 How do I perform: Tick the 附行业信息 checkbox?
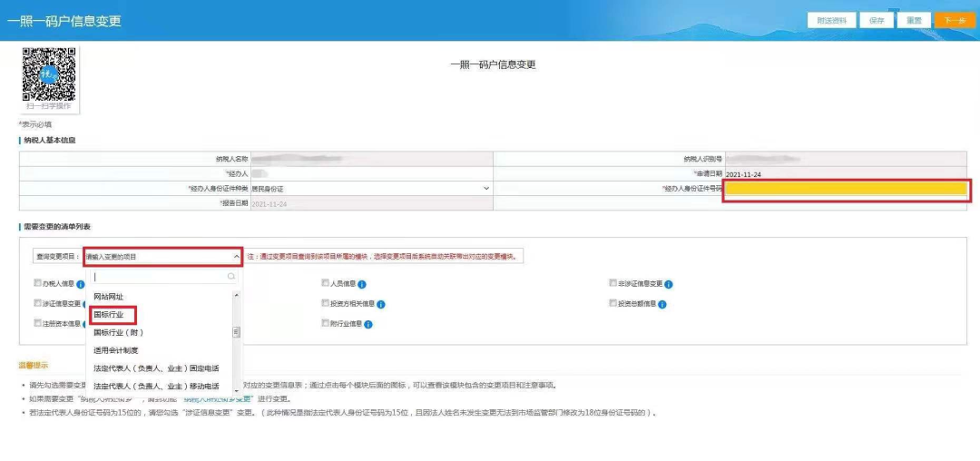point(325,323)
